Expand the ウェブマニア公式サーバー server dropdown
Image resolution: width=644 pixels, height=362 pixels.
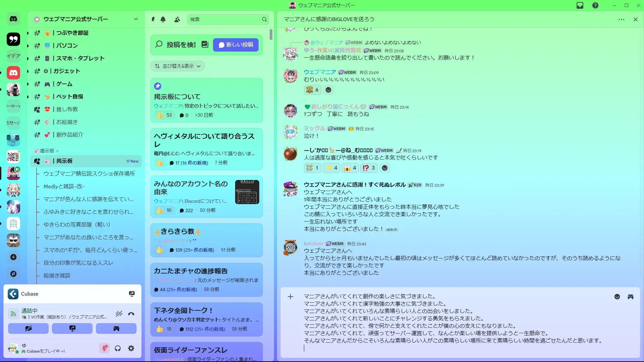tap(136, 19)
